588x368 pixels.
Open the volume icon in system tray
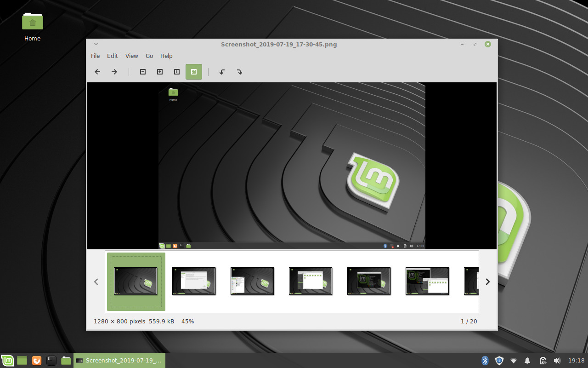(557, 361)
